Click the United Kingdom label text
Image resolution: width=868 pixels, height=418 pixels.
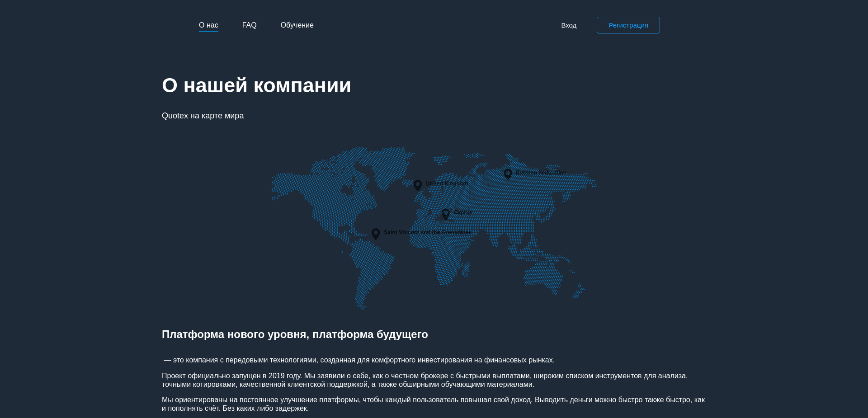click(x=448, y=183)
